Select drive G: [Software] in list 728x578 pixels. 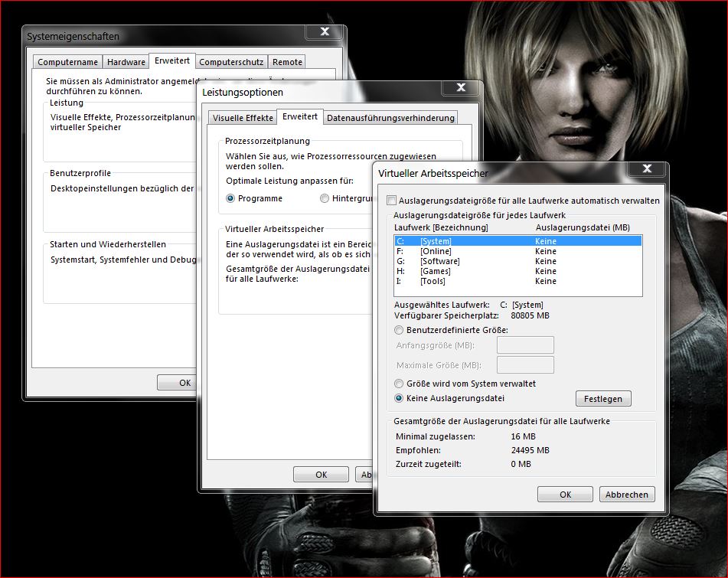(517, 261)
